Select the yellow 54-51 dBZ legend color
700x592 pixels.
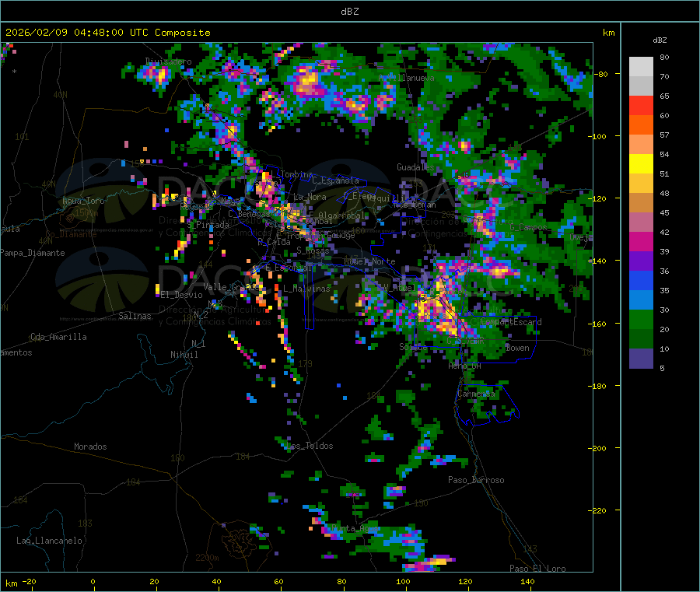pos(641,164)
